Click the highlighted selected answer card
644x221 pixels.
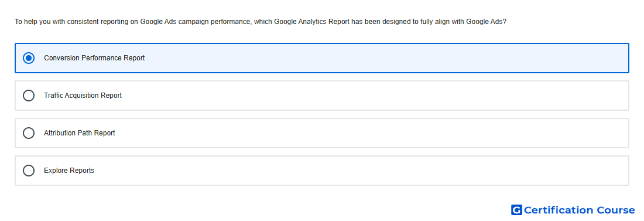coord(322,58)
